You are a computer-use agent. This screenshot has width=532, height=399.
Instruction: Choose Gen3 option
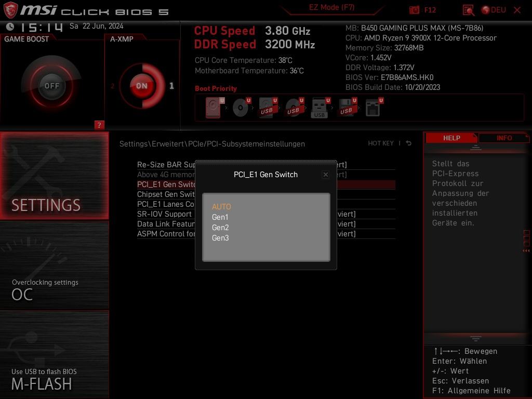(220, 238)
